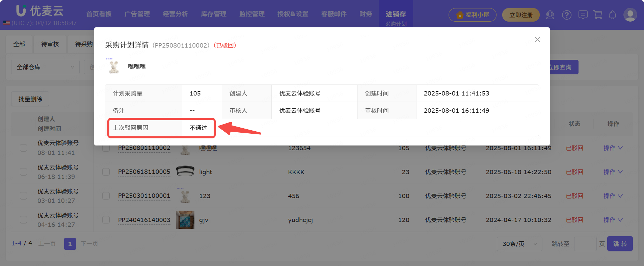The image size is (644, 266).
Task: Open the notifications bell icon
Action: click(612, 15)
